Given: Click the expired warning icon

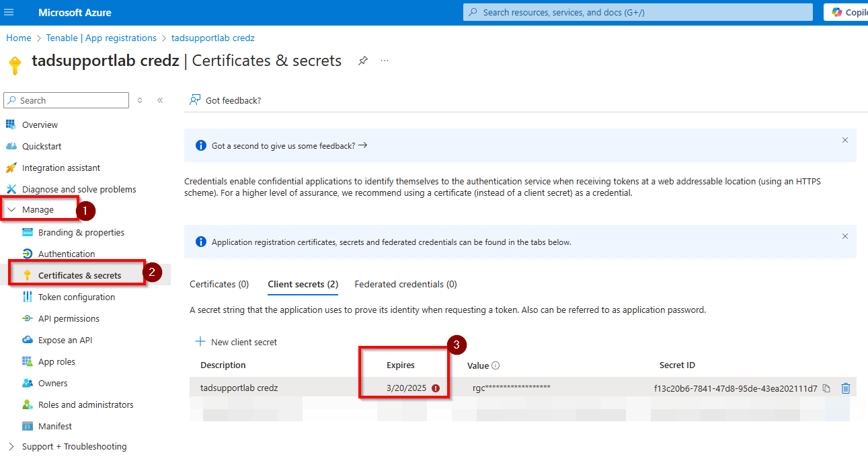Looking at the screenshot, I should [436, 388].
